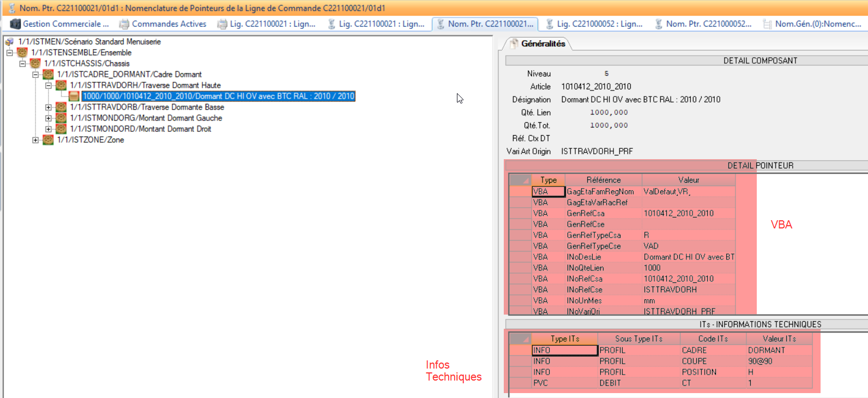The height and width of the screenshot is (398, 868).
Task: Switch to the Commandes Actives tab
Action: (168, 24)
